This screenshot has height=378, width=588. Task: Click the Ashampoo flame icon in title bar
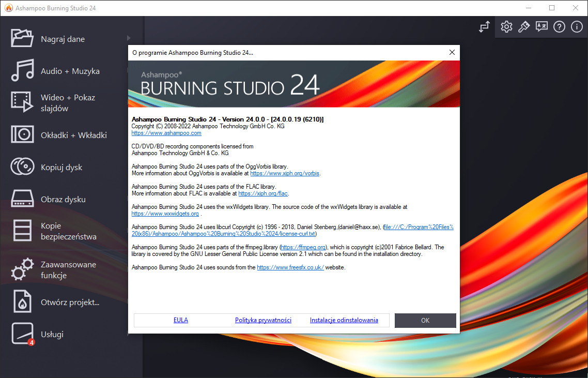(x=9, y=8)
